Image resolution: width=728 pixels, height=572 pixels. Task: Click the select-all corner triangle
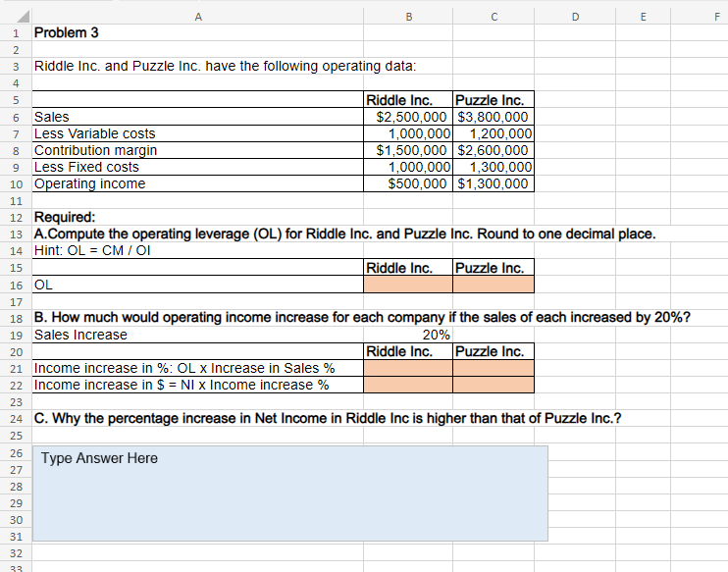tap(23, 17)
